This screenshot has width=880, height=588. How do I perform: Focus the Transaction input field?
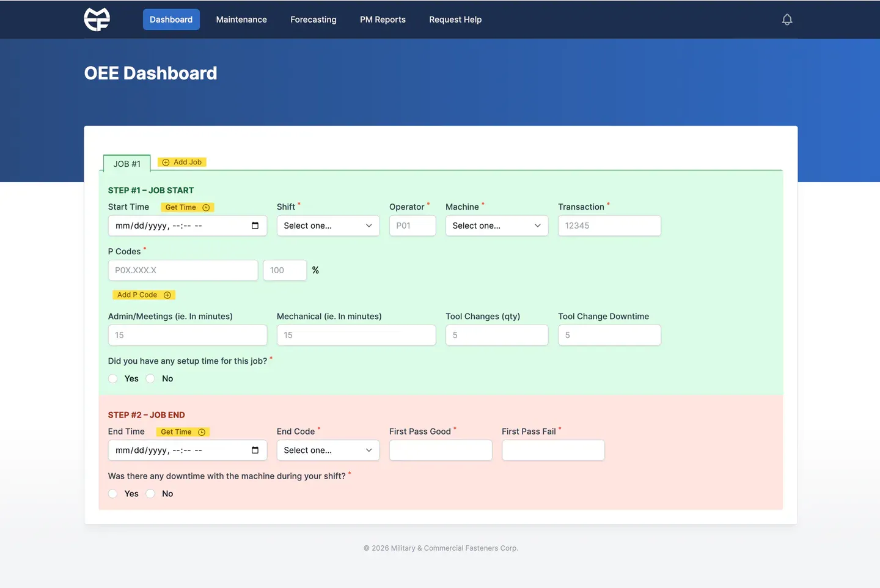click(609, 226)
